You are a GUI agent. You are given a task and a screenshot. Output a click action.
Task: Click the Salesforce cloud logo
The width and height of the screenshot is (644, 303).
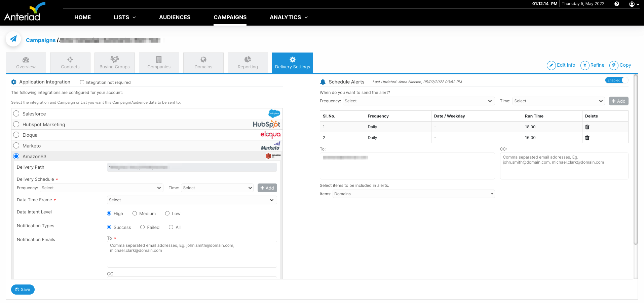point(274,113)
